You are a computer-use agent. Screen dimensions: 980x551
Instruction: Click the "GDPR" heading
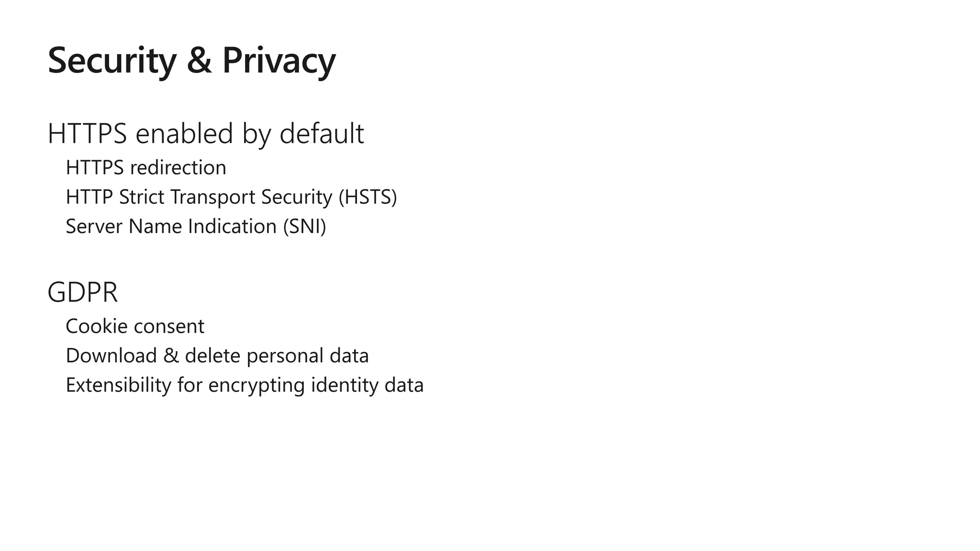point(83,292)
